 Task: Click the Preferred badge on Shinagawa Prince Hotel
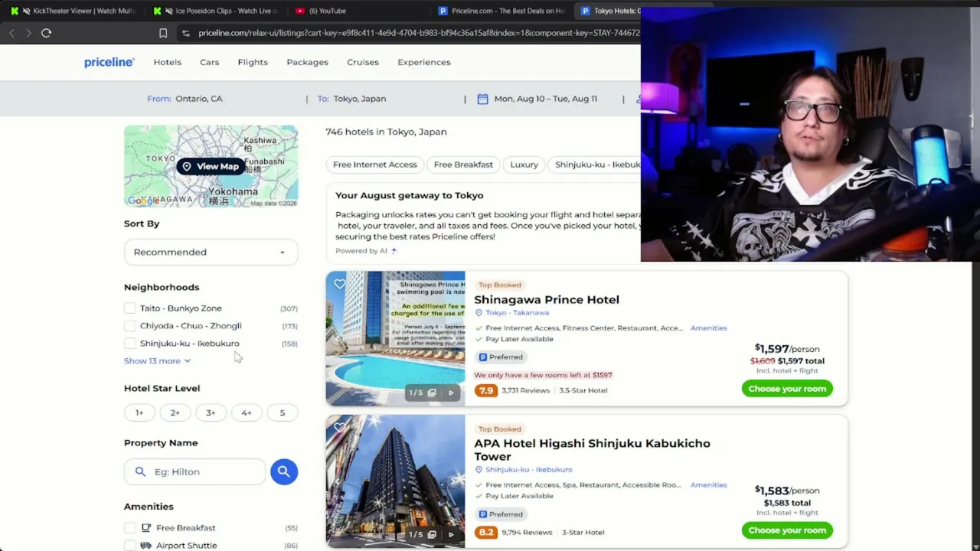point(500,357)
